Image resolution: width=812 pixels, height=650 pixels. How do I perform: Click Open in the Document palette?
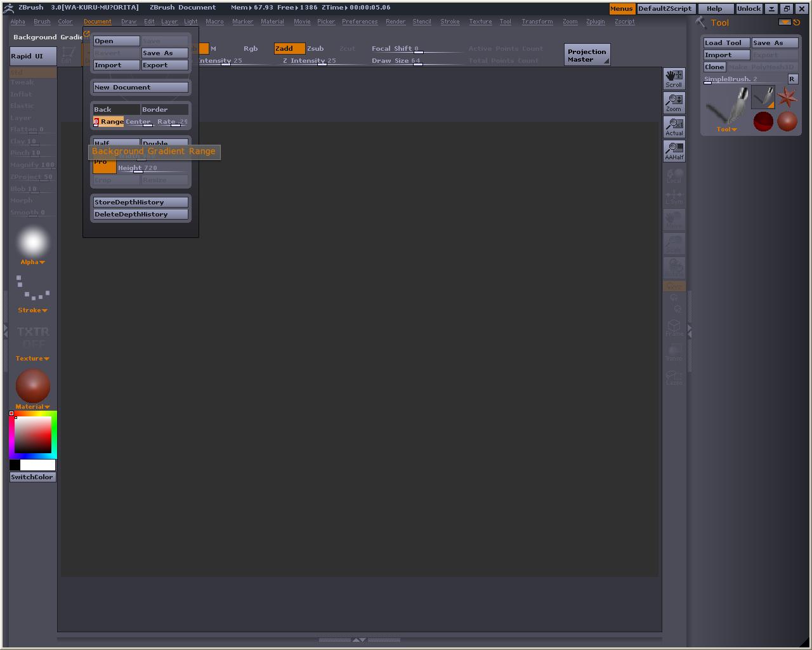coord(117,41)
